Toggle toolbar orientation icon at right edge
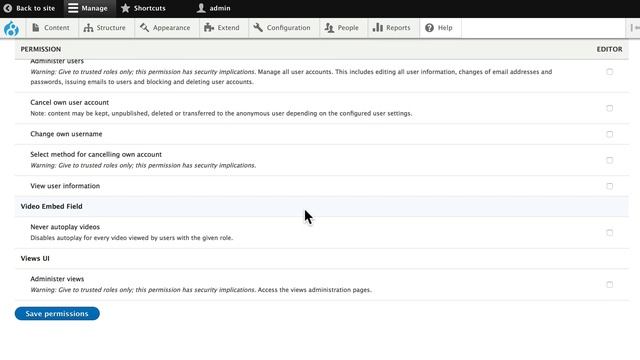640x360 pixels. click(635, 28)
